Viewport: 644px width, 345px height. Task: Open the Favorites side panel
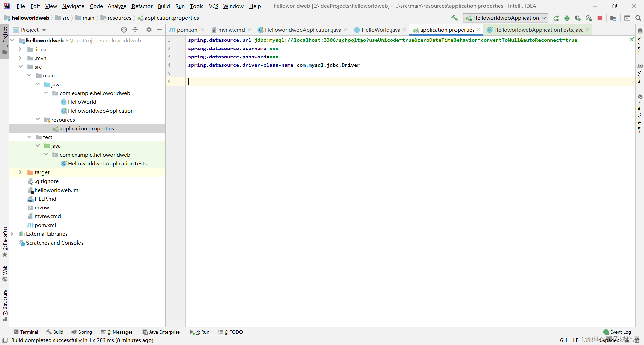tap(5, 242)
